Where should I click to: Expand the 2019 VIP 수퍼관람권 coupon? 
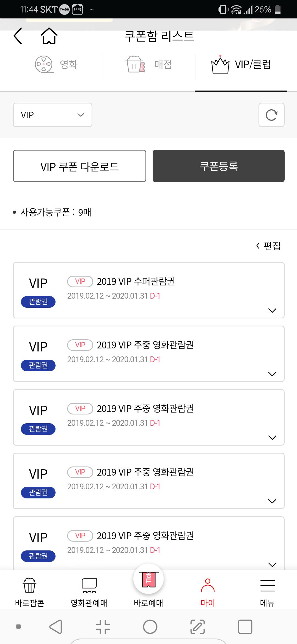click(272, 310)
